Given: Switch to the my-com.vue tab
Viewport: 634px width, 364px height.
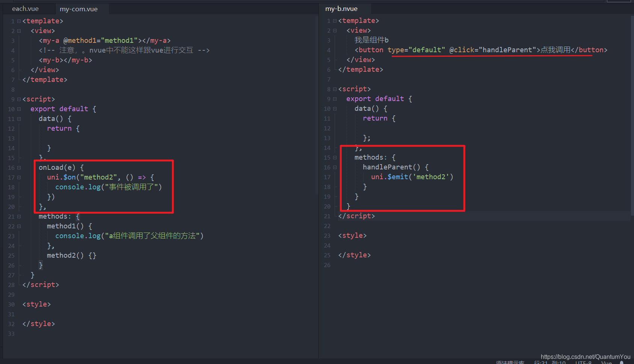Looking at the screenshot, I should coord(78,9).
